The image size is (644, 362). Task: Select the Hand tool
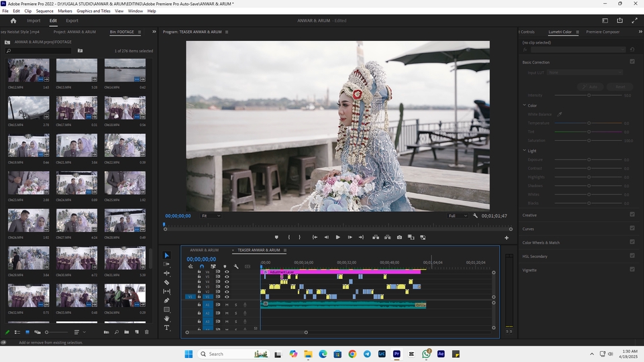click(167, 318)
